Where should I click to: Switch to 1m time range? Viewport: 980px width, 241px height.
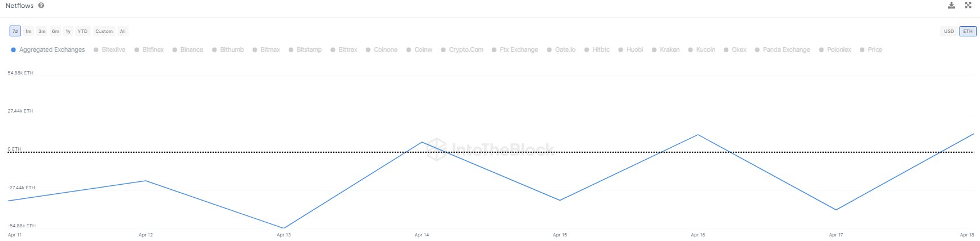28,31
